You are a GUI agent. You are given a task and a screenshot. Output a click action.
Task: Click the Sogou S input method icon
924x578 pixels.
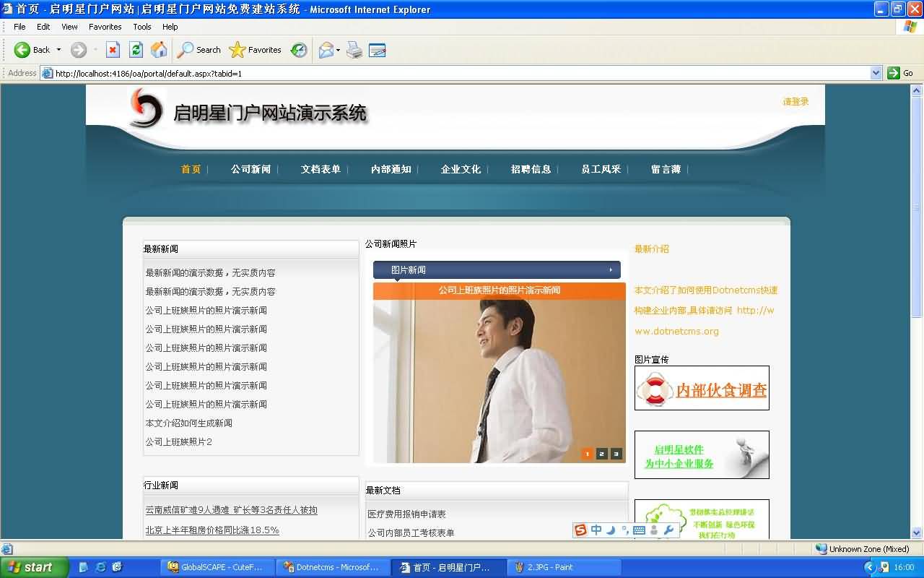[580, 530]
